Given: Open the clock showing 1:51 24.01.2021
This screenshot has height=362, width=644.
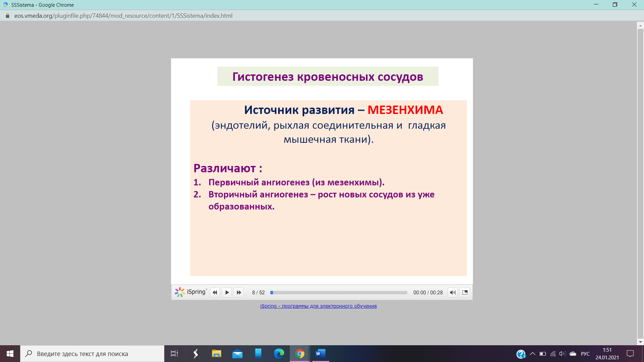Looking at the screenshot, I should [607, 354].
